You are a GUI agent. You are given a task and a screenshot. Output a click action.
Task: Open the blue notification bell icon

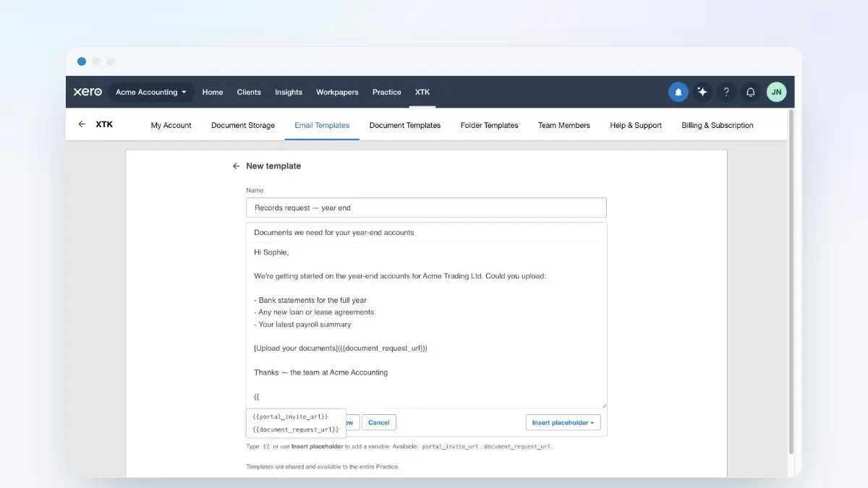coord(678,92)
